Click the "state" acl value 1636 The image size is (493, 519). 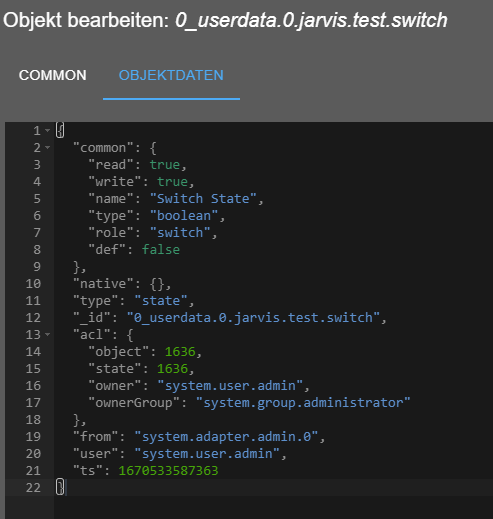[173, 369]
